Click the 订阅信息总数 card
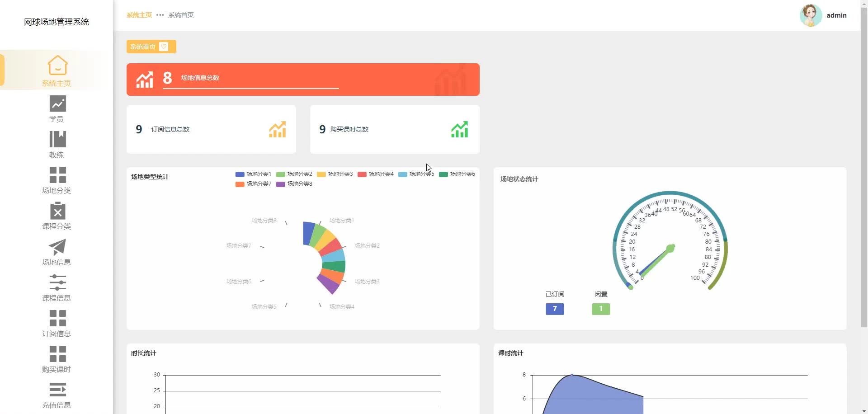The image size is (868, 414). pos(211,129)
